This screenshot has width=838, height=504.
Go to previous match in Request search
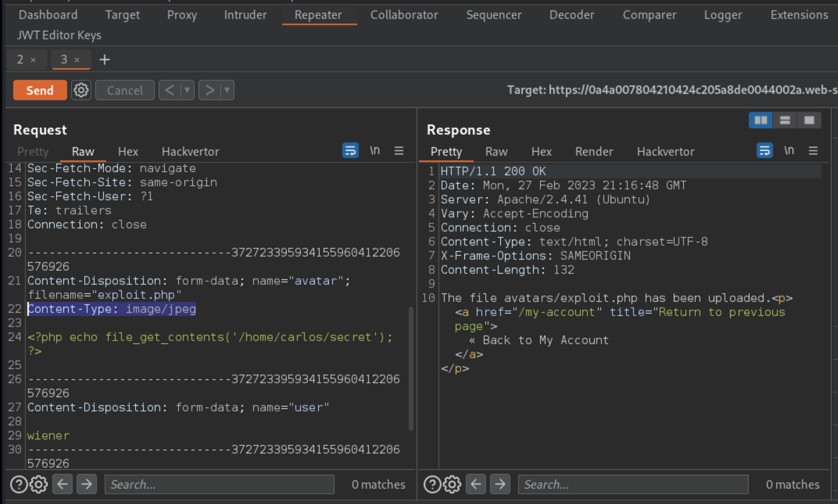[63, 484]
